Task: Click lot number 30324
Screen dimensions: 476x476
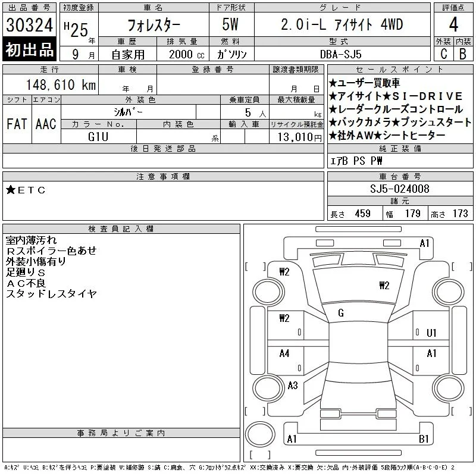Action: tap(29, 25)
